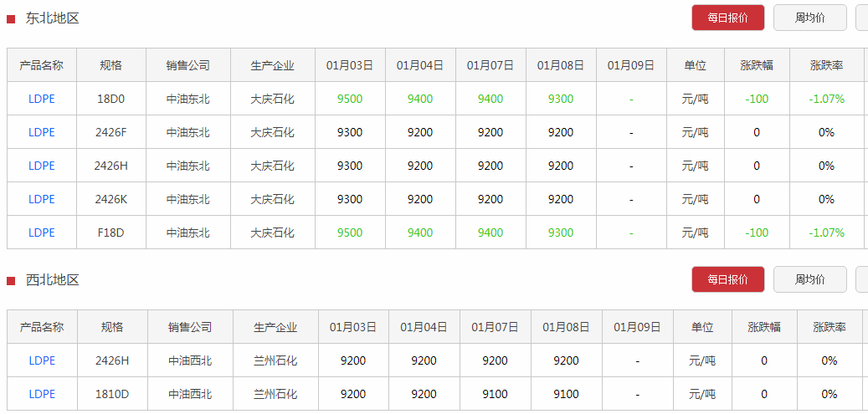868x414 pixels.
Task: Click 涨跌率 column header in 东北 table
Action: [826, 65]
